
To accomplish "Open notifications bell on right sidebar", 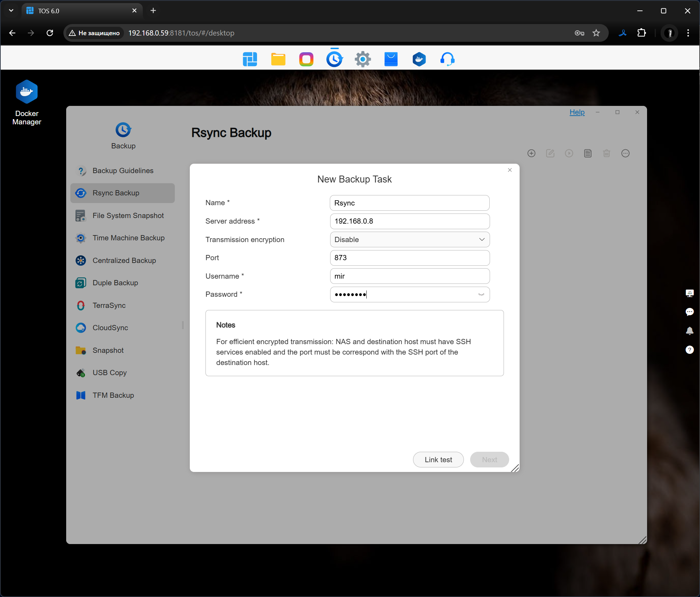I will point(689,331).
